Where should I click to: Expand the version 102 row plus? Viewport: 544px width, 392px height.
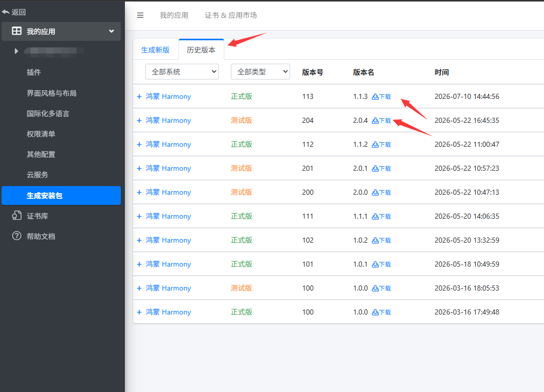139,240
